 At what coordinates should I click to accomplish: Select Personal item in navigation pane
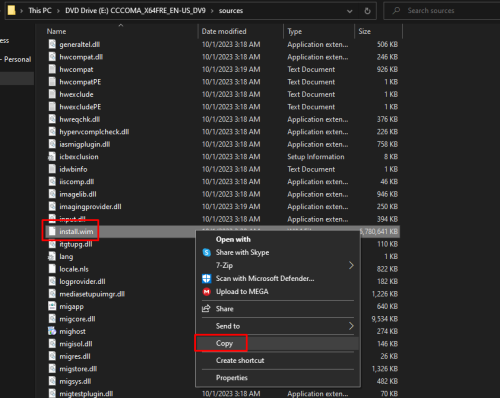tap(17, 59)
